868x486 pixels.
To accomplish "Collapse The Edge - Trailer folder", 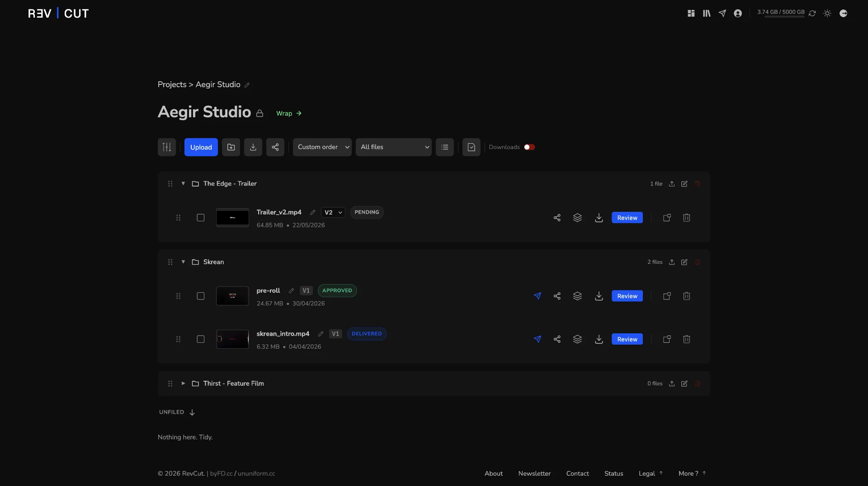I will pos(183,184).
